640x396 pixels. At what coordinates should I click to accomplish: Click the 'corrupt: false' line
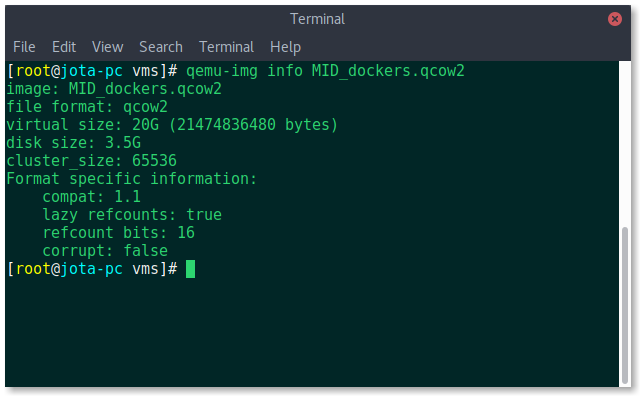coord(105,251)
